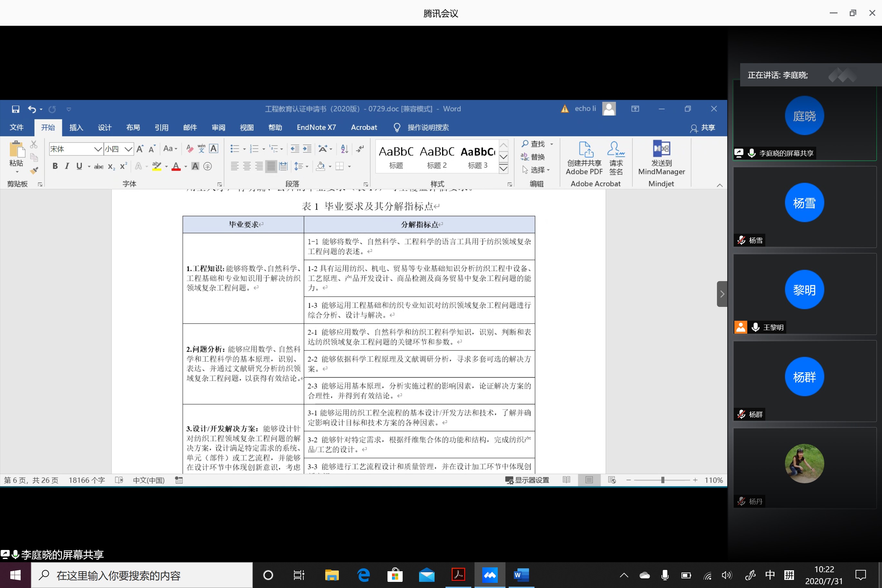
Task: Open the 插入 ribbon tab
Action: (76, 128)
